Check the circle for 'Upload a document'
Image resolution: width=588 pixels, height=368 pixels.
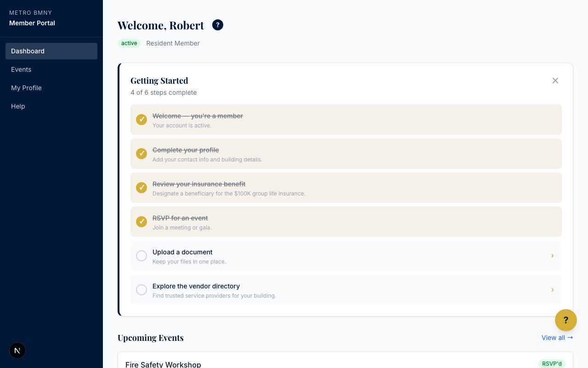[x=141, y=256]
